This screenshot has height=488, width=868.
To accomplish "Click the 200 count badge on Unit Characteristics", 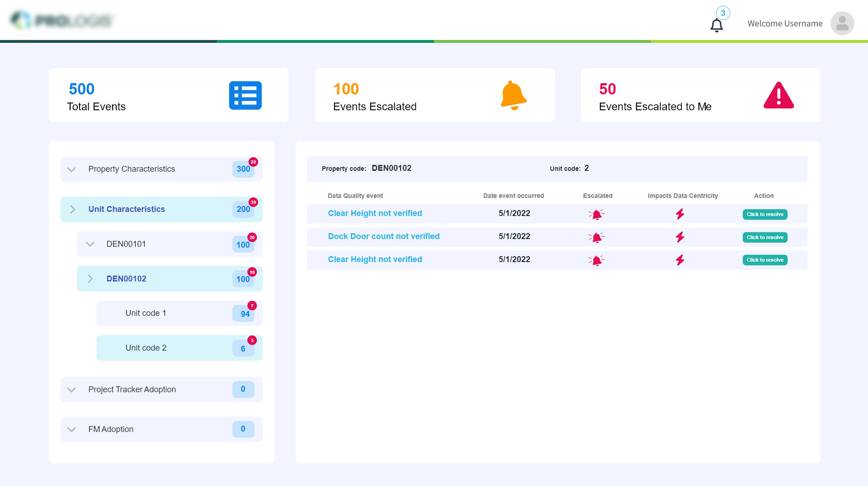I will pos(243,209).
